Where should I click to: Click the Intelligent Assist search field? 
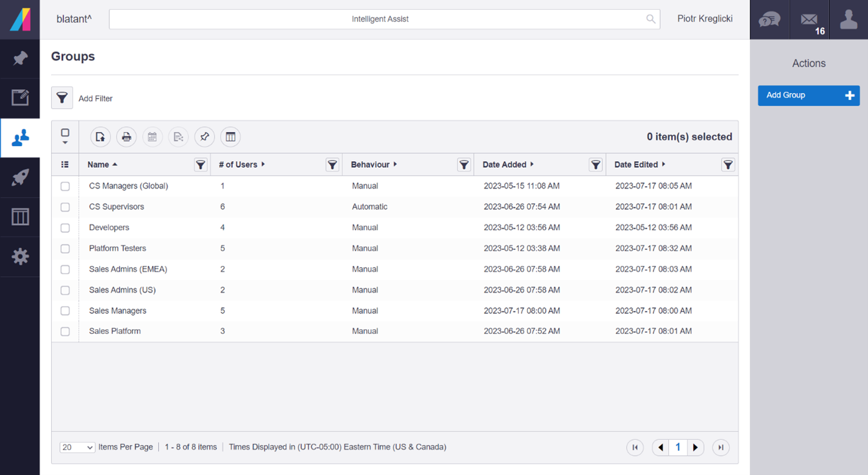tap(384, 19)
